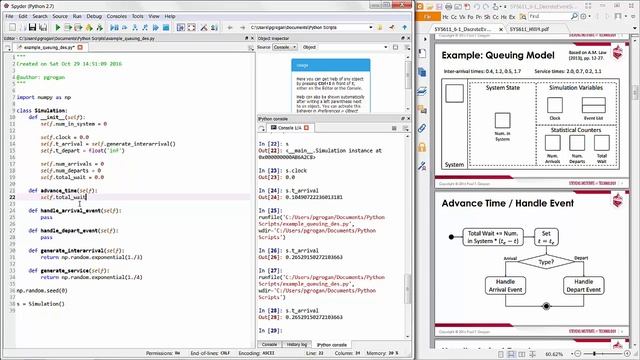
Task: Undock the editor pane icon
Action: point(247,38)
